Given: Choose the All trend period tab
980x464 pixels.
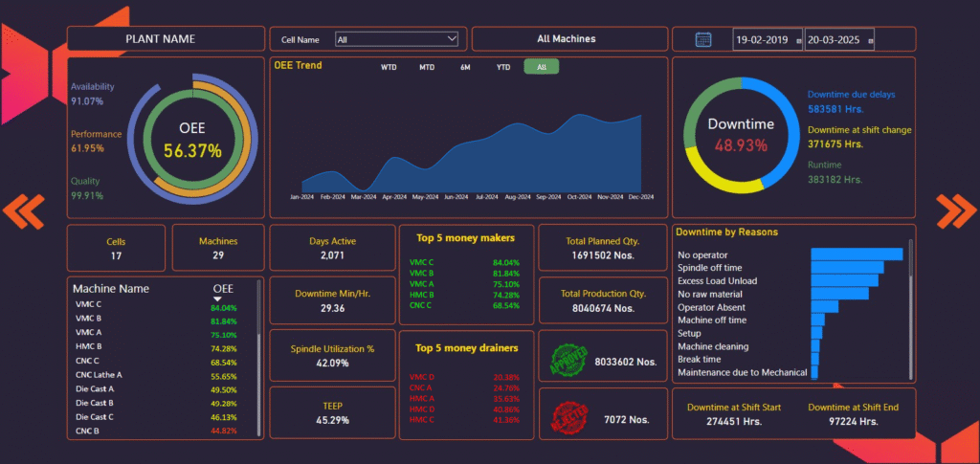Looking at the screenshot, I should (x=542, y=67).
